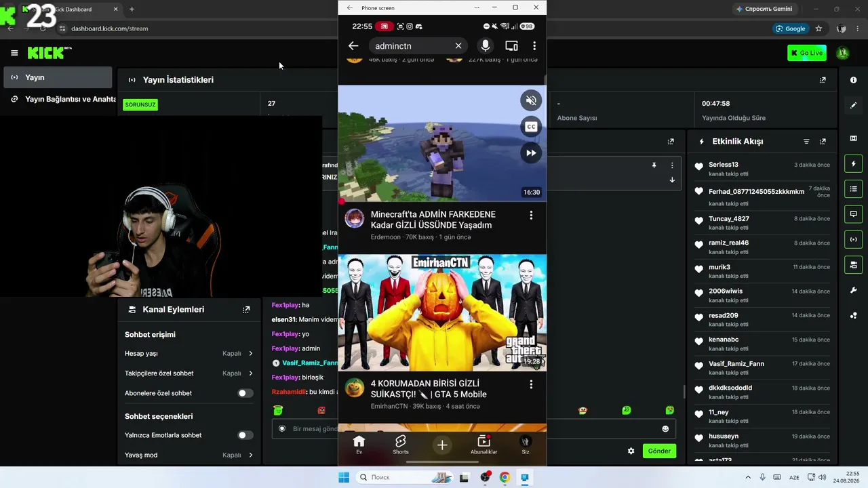868x488 pixels.
Task: Pop out the Kanal Eylemleri panel
Action: coord(246,310)
